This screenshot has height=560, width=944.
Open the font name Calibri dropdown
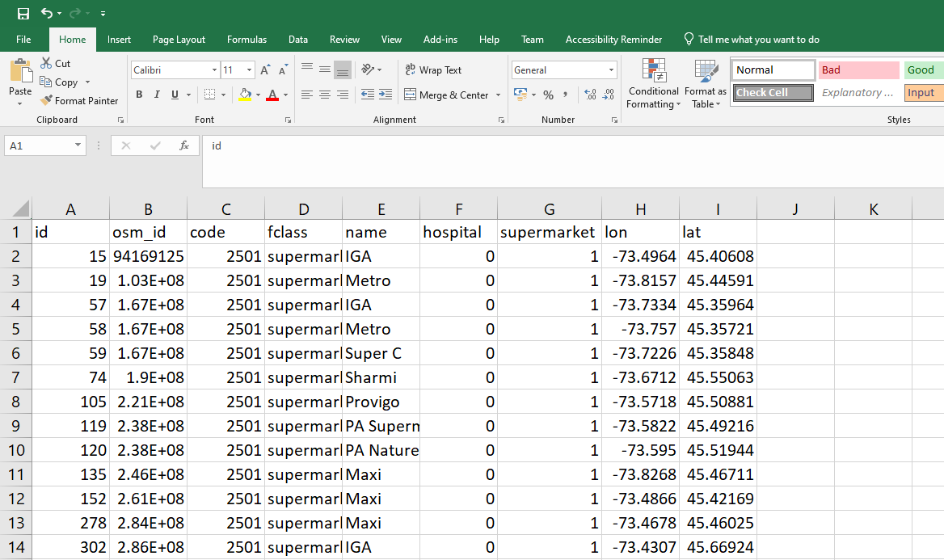214,70
